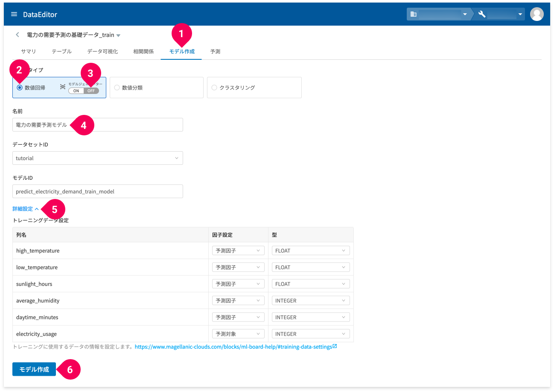The height and width of the screenshot is (392, 554).
Task: Click the モデルID input field
Action: (x=98, y=191)
